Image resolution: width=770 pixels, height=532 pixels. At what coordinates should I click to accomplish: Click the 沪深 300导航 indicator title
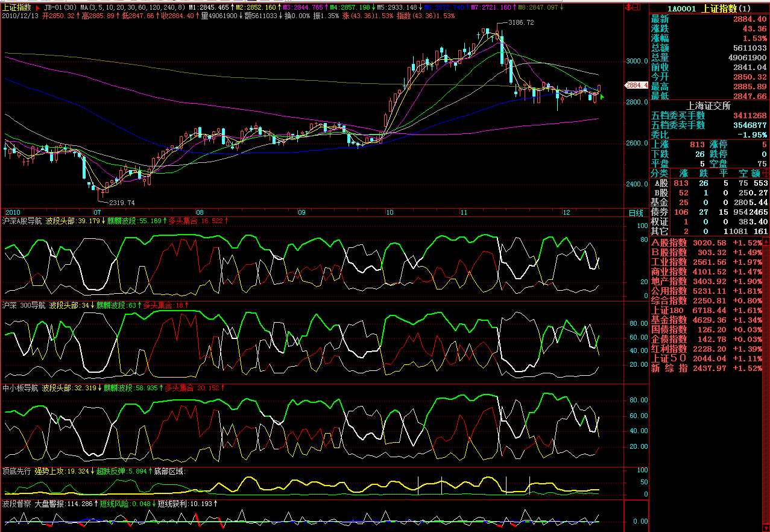click(24, 305)
